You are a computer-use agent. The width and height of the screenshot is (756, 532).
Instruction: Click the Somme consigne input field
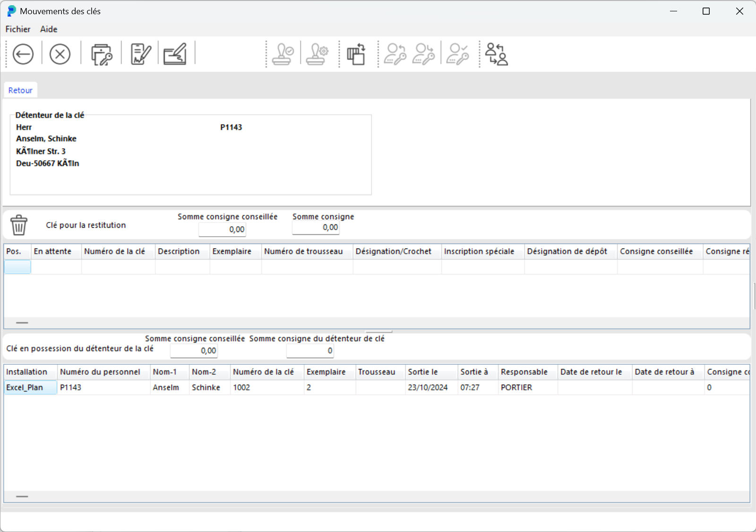(x=316, y=228)
